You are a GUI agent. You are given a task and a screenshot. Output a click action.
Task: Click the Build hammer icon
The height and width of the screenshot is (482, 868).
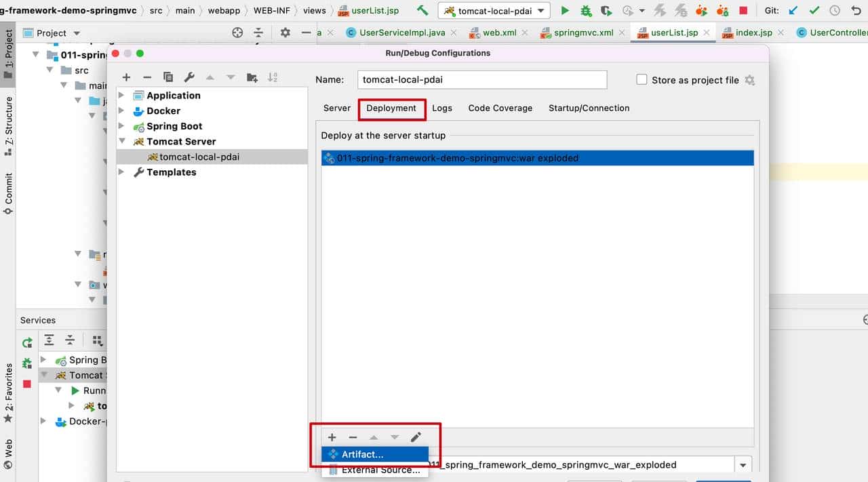(x=422, y=11)
